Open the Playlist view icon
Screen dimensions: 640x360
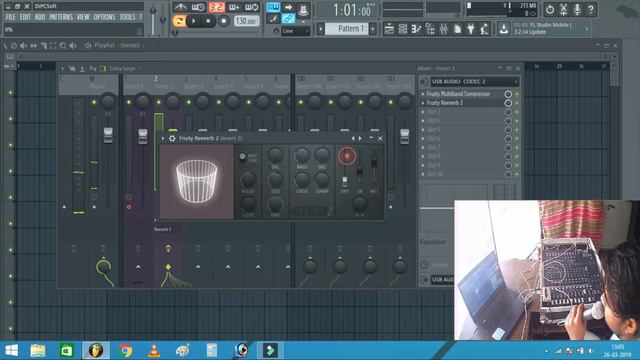[389, 29]
